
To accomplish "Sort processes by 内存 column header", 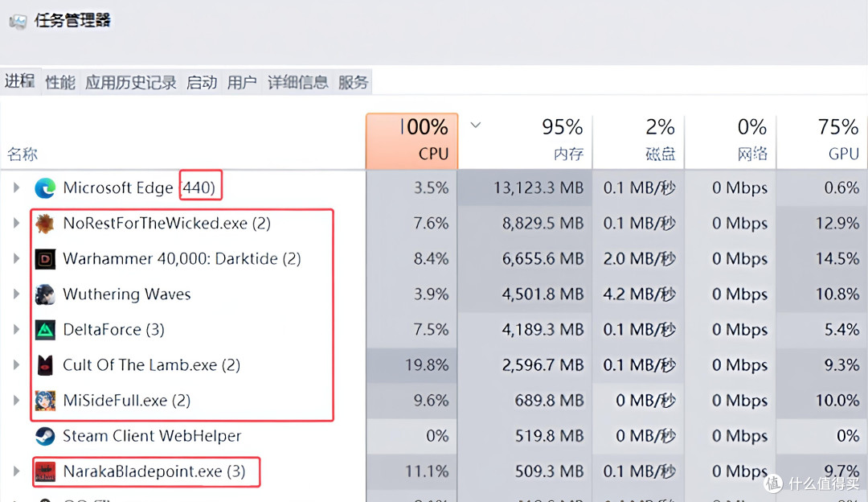I will click(x=526, y=142).
